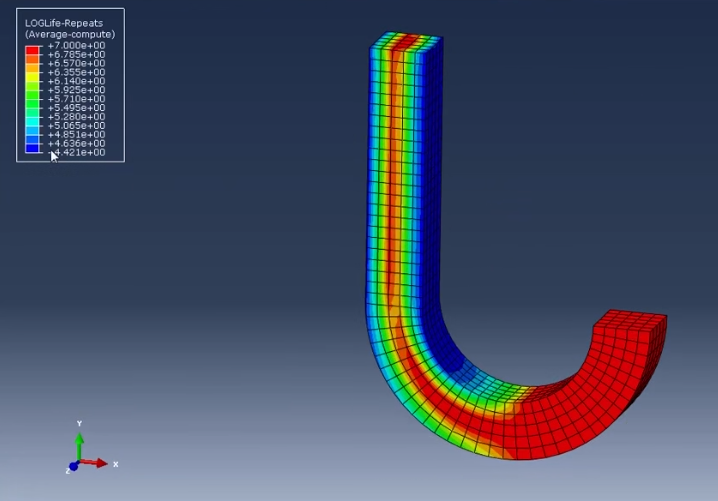Select the +6.570e+00 legend value
This screenshot has width=718, height=501.
pos(76,63)
